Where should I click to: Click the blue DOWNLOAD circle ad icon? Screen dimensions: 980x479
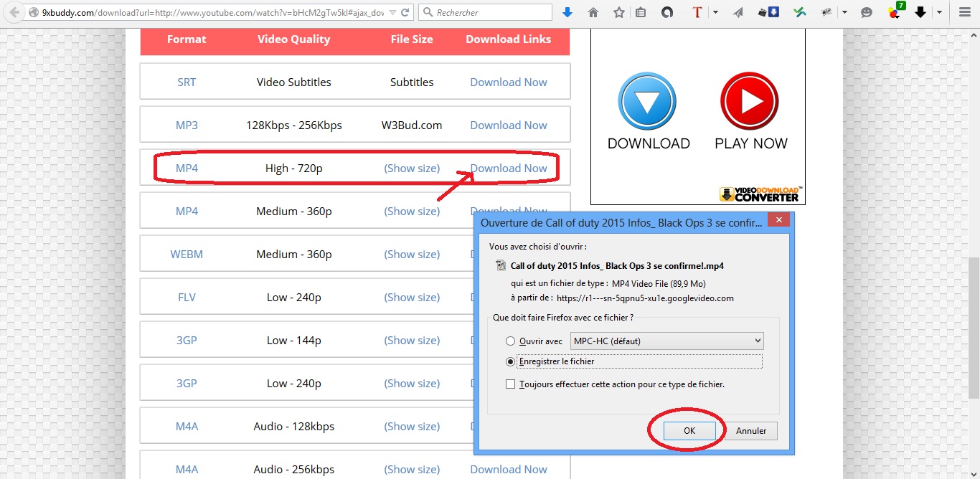click(649, 101)
